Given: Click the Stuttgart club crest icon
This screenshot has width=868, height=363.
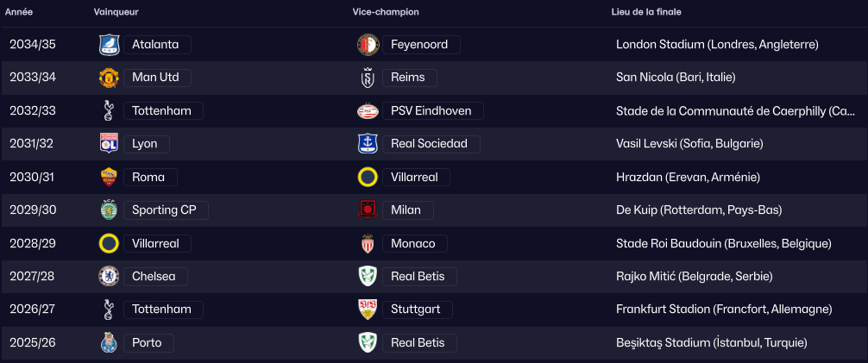Looking at the screenshot, I should click(368, 310).
